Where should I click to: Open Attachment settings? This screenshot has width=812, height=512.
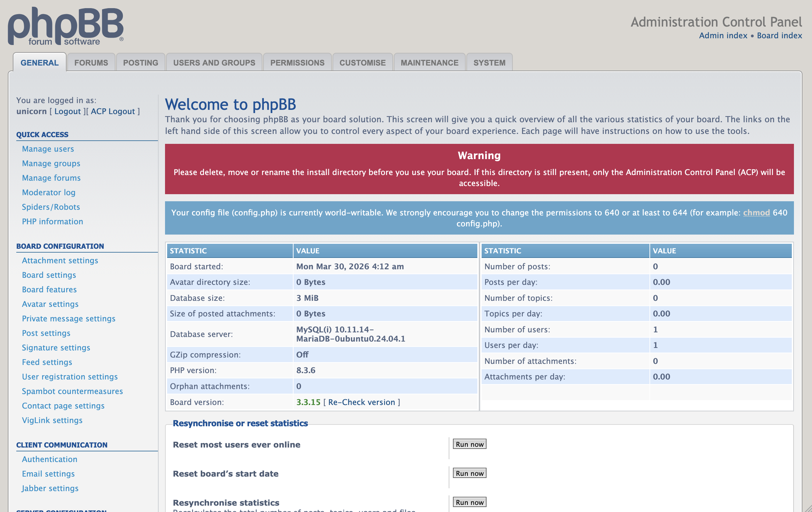click(60, 260)
